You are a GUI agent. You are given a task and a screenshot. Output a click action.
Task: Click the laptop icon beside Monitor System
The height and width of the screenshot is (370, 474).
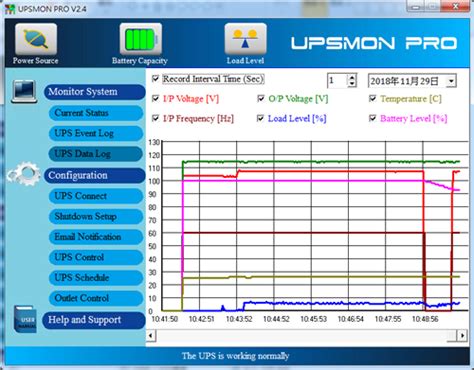(x=24, y=91)
